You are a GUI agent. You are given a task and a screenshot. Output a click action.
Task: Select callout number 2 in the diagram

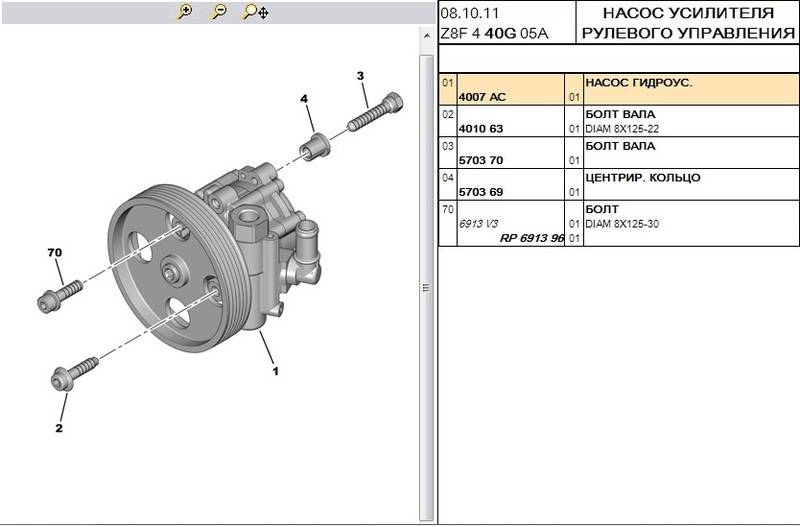pos(59,429)
